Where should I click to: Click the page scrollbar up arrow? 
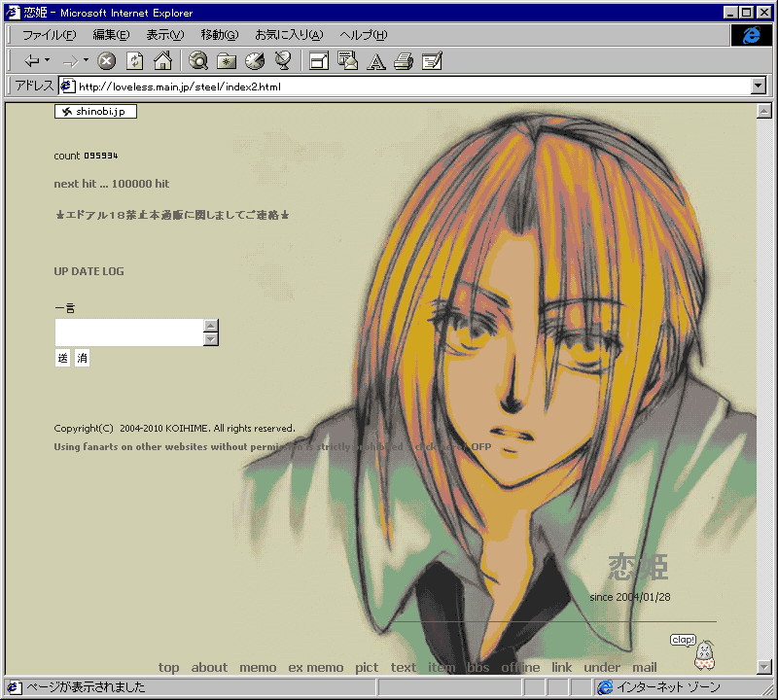tap(764, 111)
